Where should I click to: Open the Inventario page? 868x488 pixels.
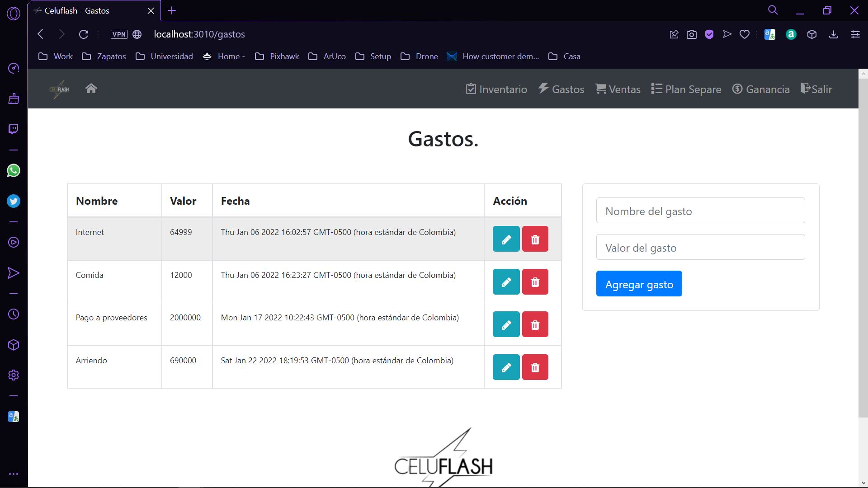tap(496, 89)
